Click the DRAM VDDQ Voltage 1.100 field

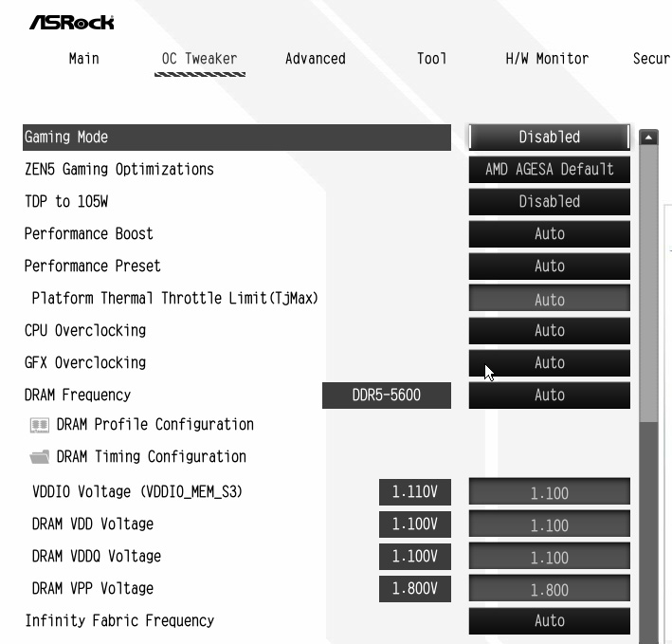click(x=550, y=557)
